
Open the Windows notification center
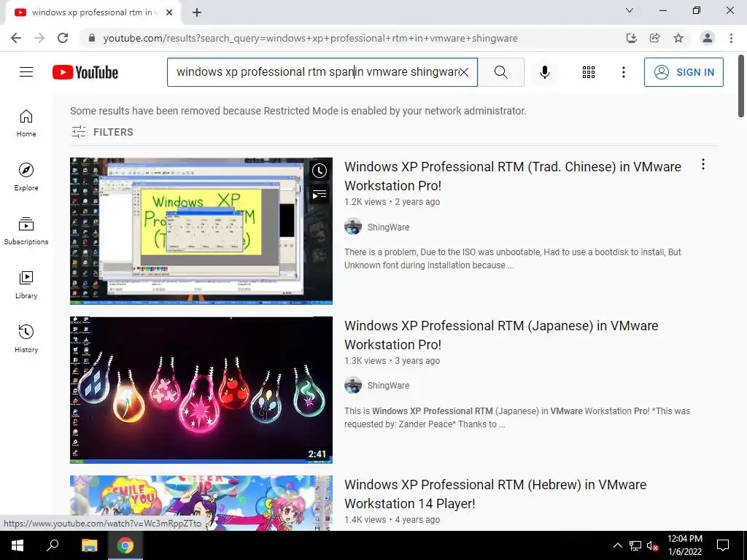click(723, 545)
